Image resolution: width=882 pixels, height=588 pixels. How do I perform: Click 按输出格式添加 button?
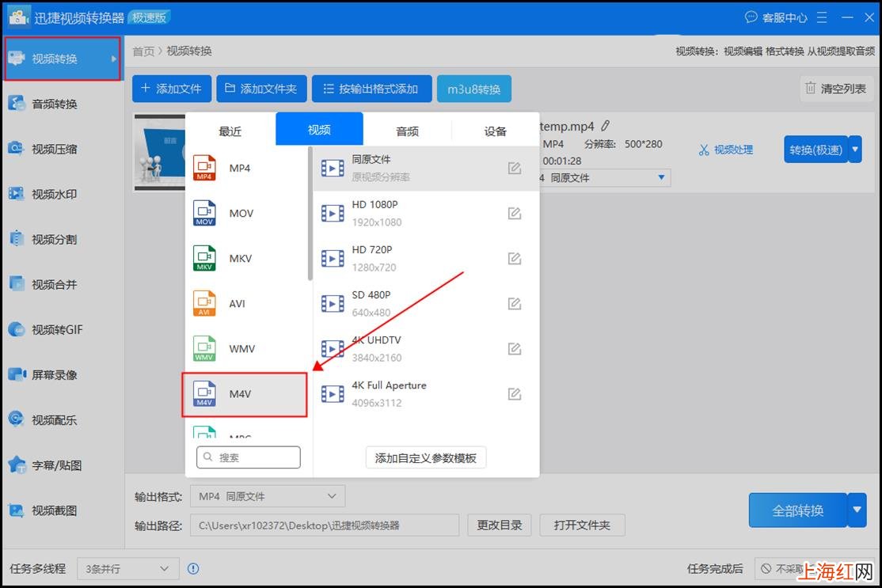[x=372, y=89]
